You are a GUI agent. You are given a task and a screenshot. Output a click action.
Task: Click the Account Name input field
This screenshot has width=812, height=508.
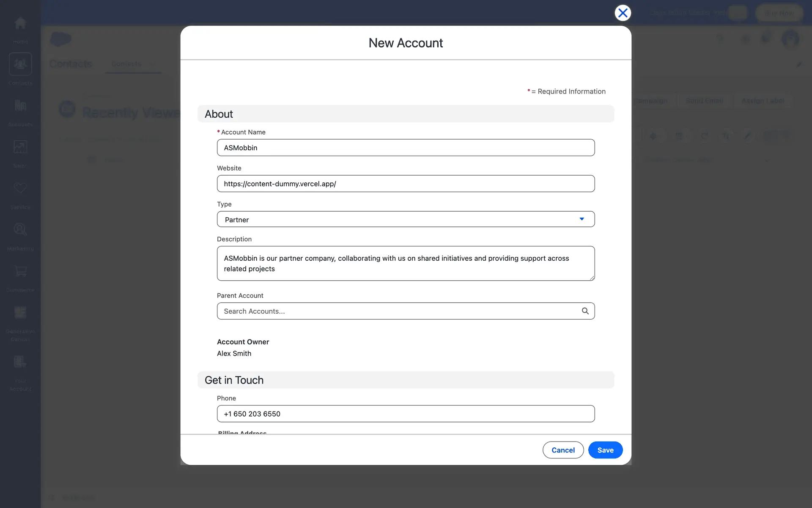point(405,148)
